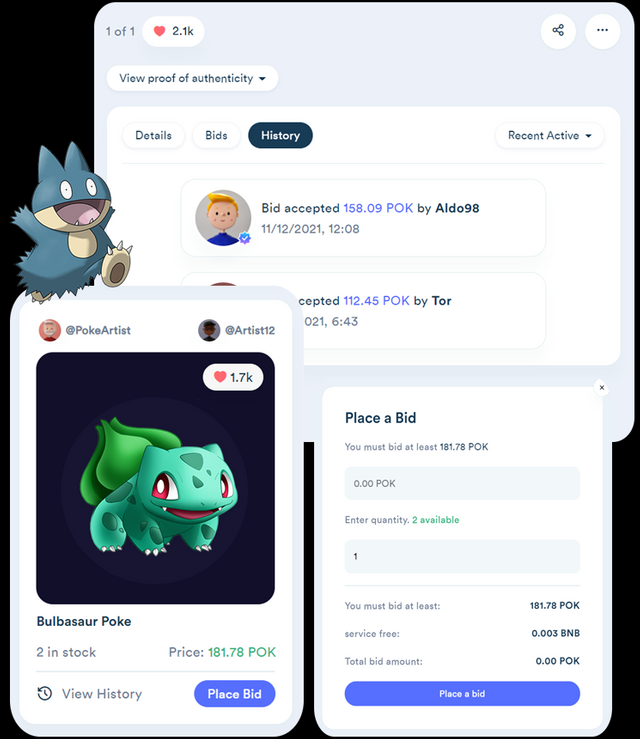Select the History tab

point(280,136)
